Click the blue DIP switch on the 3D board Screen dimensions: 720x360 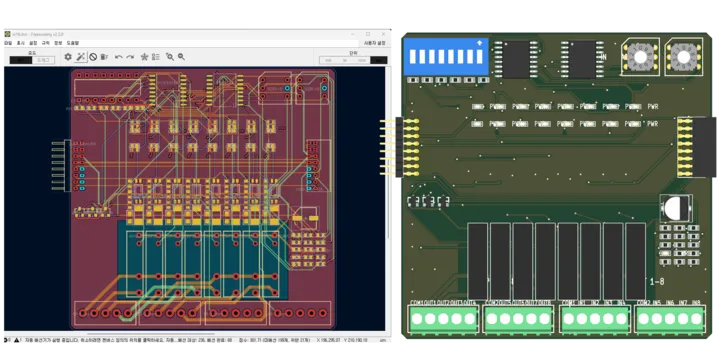(x=445, y=57)
